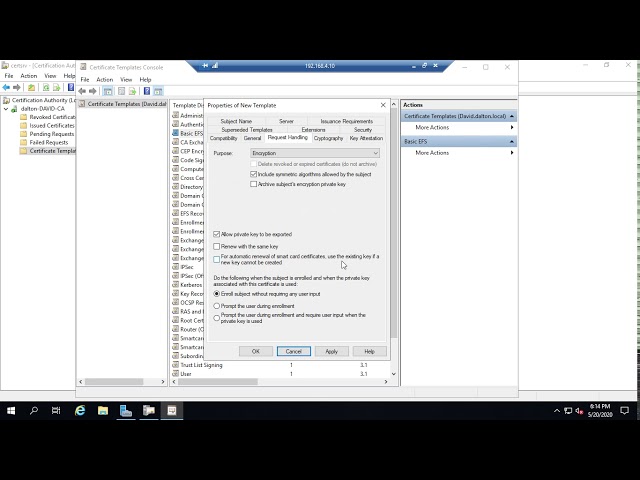Open Action menu in Certificate Templates Console

coord(104,80)
